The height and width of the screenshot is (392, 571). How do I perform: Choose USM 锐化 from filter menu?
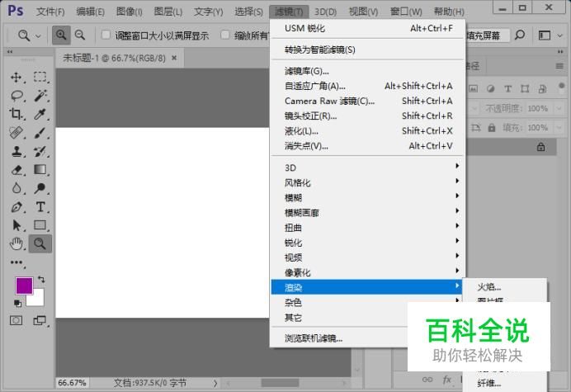pos(368,28)
